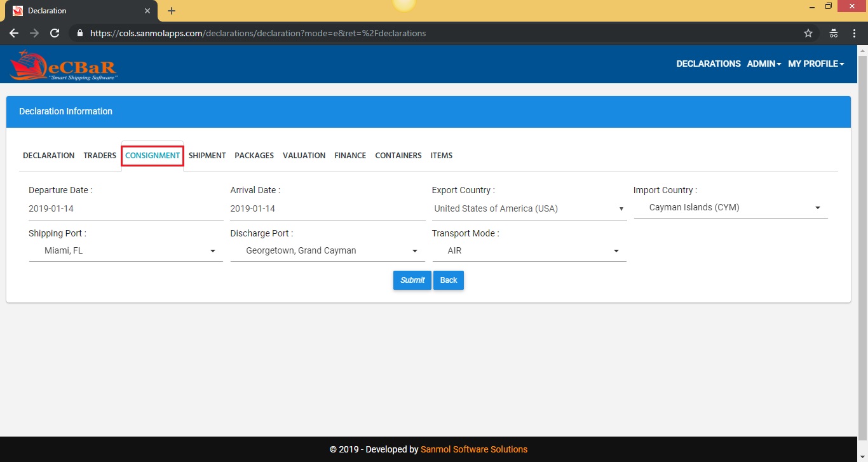Bookmark this page with the star icon
This screenshot has height=462, width=868.
(808, 33)
